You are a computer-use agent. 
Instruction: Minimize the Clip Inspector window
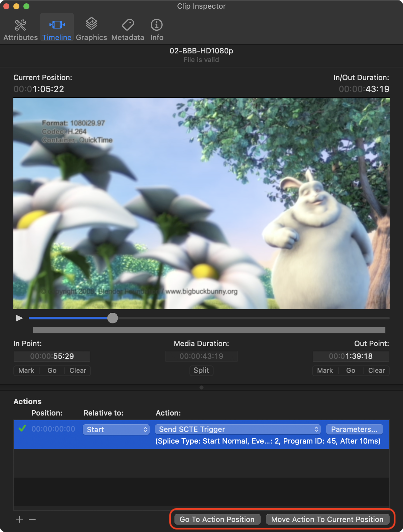click(16, 6)
